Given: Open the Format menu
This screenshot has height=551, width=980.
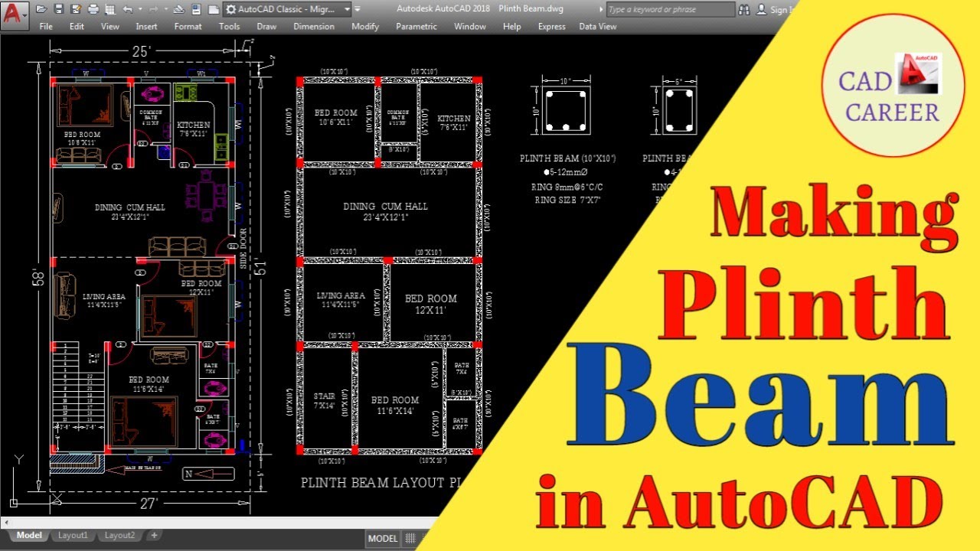Looking at the screenshot, I should click(x=188, y=26).
